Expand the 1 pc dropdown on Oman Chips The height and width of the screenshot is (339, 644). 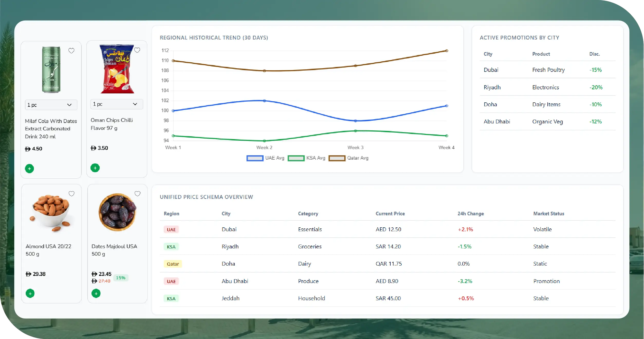coord(117,104)
